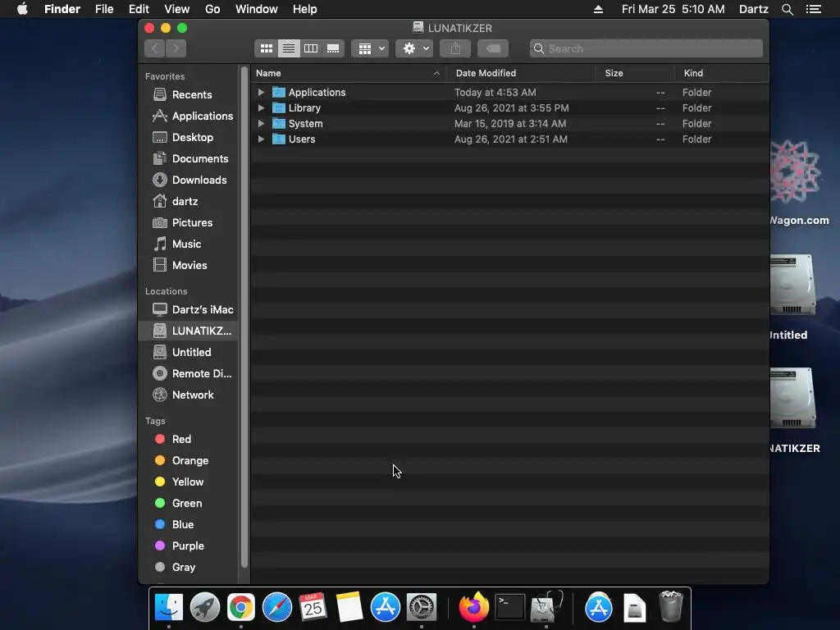Select the System folder icon in the list
The height and width of the screenshot is (630, 840).
279,123
